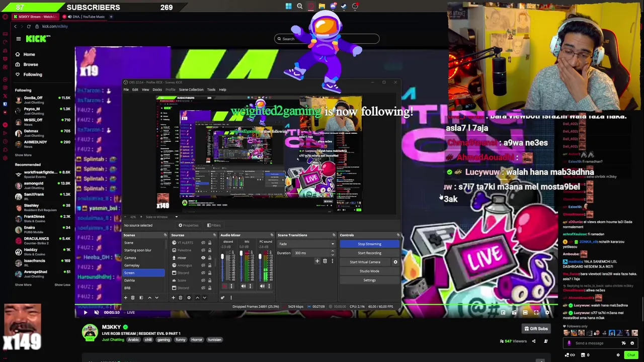Click Gift Subs button
644x362 pixels.
(x=536, y=329)
